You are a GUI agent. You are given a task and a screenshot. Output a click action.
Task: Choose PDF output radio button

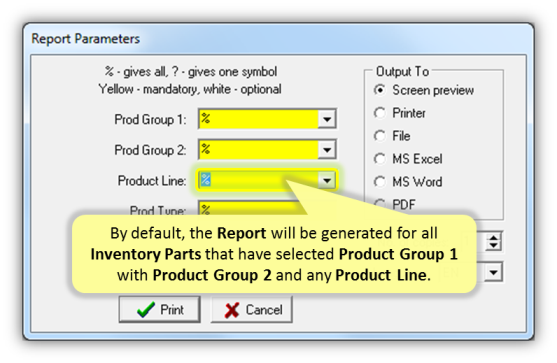[380, 204]
